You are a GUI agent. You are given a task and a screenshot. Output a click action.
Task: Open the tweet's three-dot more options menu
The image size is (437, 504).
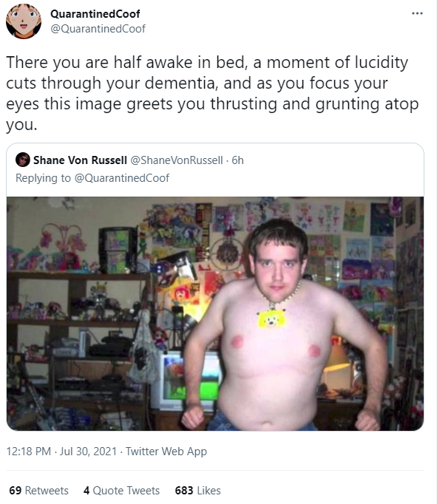[417, 13]
